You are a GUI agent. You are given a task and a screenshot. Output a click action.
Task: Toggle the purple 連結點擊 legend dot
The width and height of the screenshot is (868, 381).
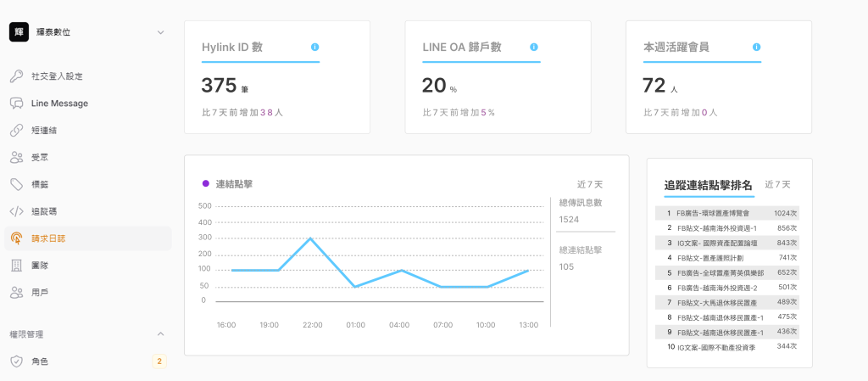[x=205, y=183]
